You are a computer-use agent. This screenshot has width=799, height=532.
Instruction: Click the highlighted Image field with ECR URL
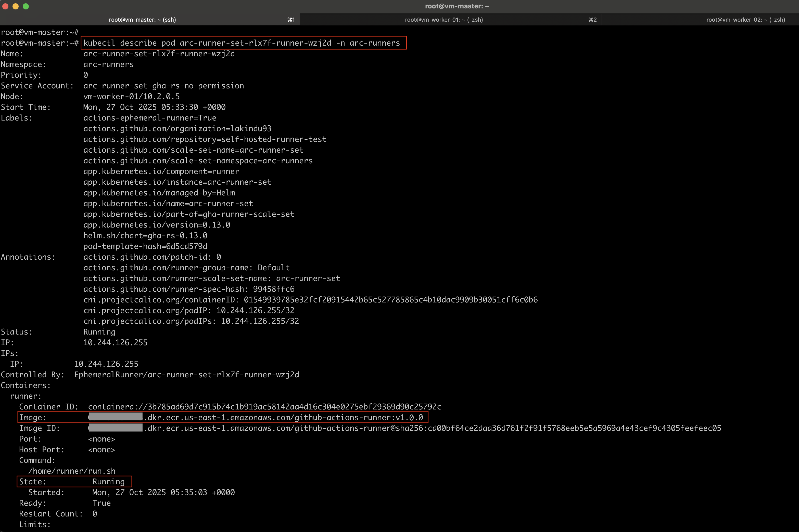(x=222, y=417)
